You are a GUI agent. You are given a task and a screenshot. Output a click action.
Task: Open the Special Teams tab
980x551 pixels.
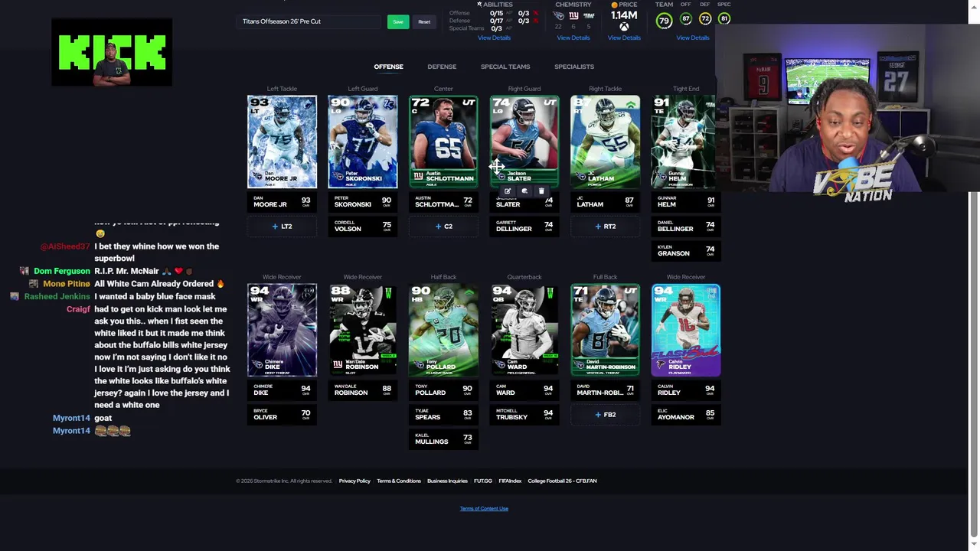pyautogui.click(x=505, y=67)
